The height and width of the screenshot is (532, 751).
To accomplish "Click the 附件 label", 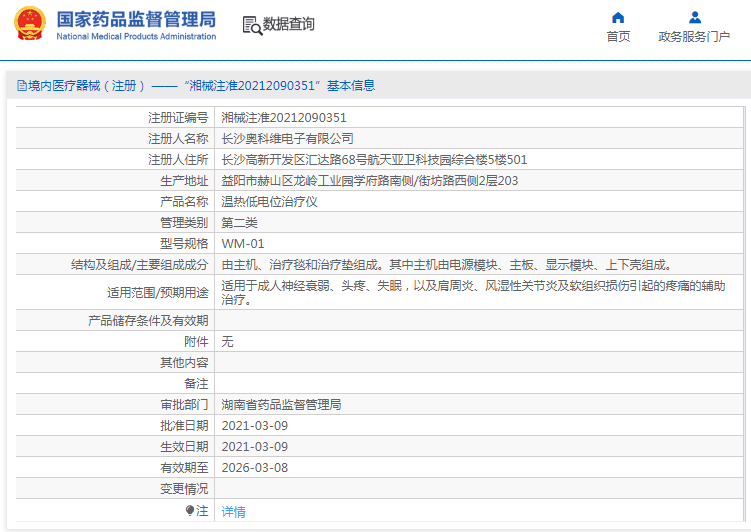I will (x=196, y=342).
